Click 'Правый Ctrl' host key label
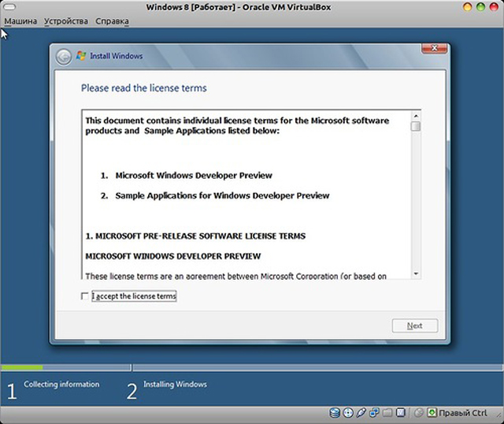The height and width of the screenshot is (424, 504). pos(463,413)
